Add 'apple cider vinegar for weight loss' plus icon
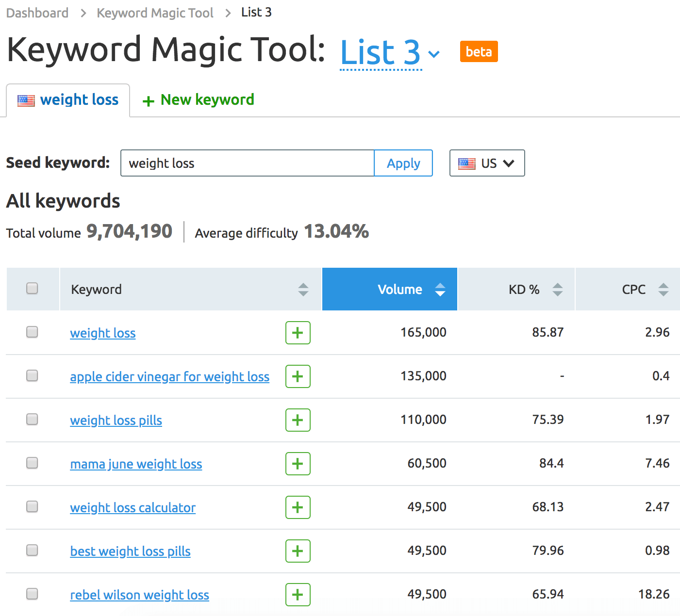Image resolution: width=680 pixels, height=616 pixels. tap(298, 376)
